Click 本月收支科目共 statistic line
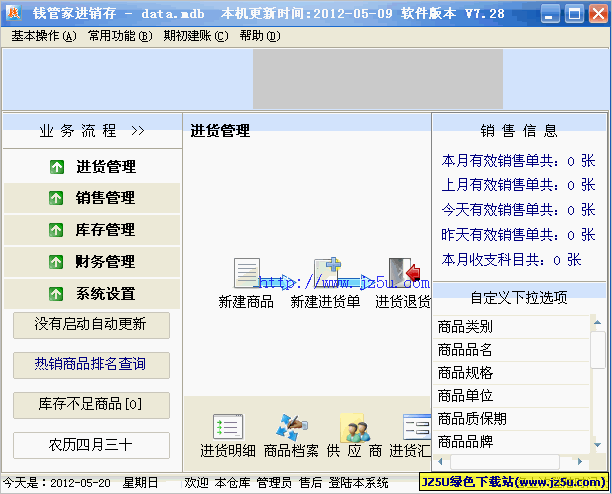 [511, 260]
